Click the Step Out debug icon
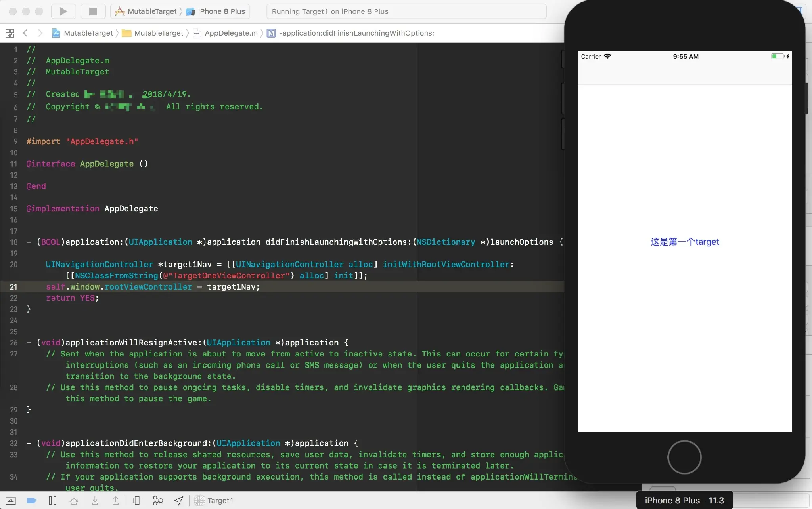 click(116, 501)
